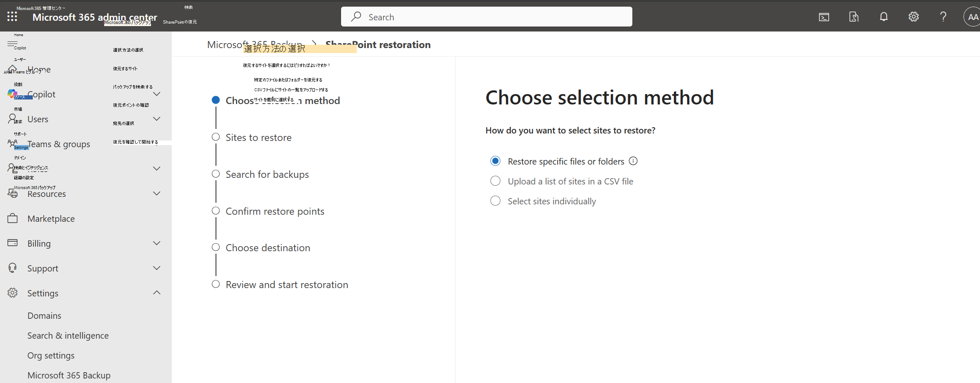The width and height of the screenshot is (980, 383).
Task: Open the document icon beside Cloud Shell
Action: tap(854, 17)
